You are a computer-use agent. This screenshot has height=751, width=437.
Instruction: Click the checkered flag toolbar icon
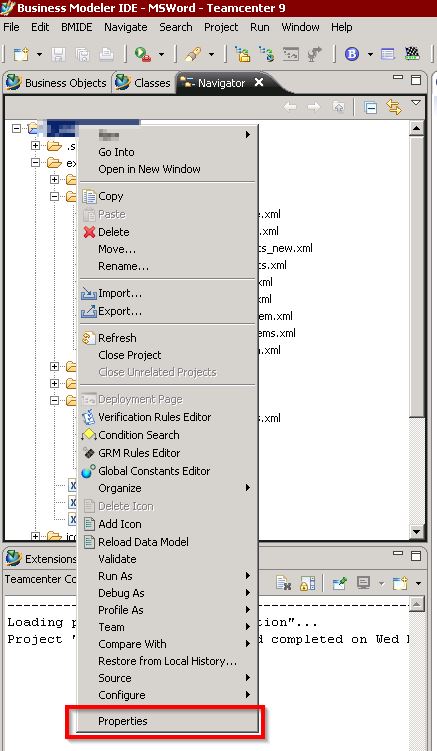point(412,53)
